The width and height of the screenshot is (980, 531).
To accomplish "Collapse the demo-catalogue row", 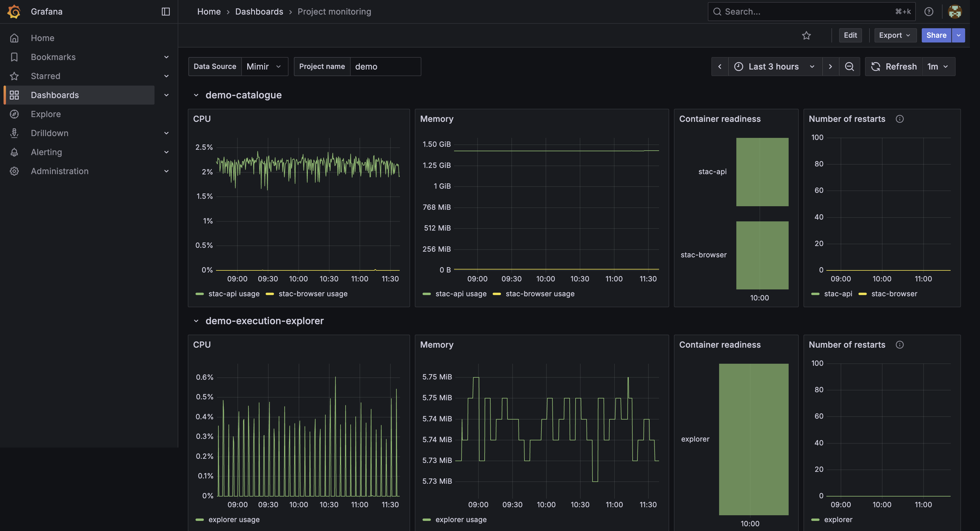I will pos(196,95).
